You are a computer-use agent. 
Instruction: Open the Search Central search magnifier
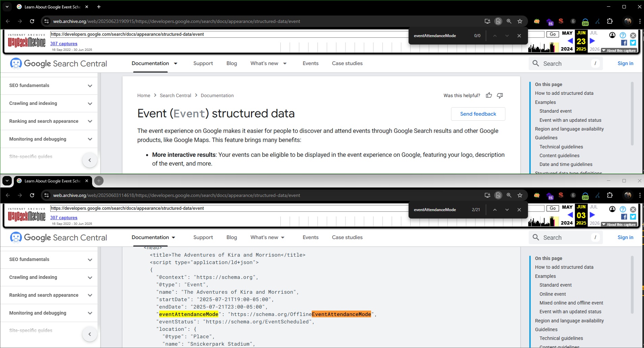536,63
